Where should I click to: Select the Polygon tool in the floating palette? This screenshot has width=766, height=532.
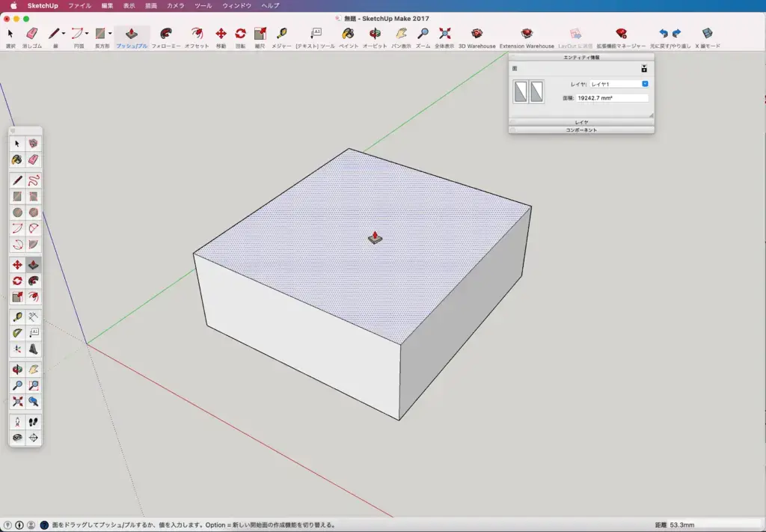33,213
